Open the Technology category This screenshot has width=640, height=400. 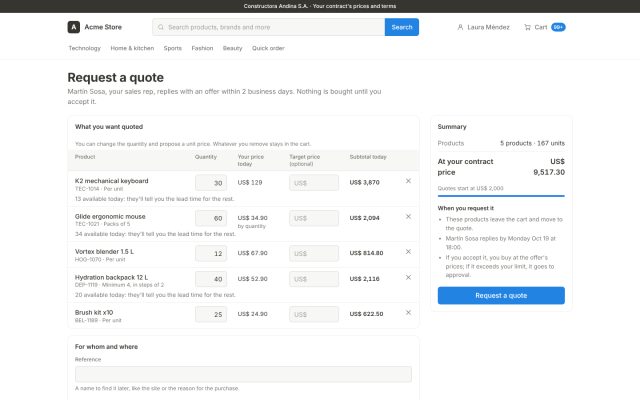(x=84, y=48)
